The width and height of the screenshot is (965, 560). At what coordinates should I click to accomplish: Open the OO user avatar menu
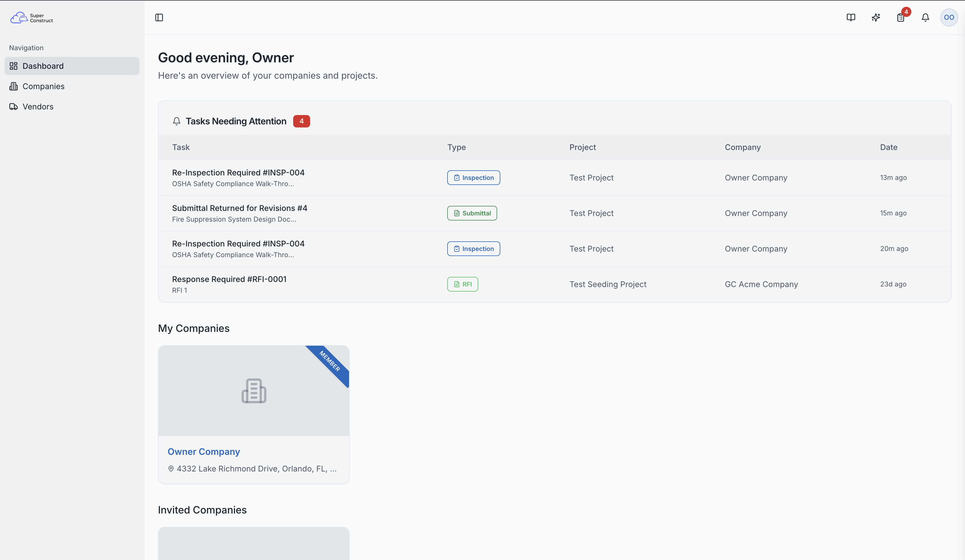[949, 17]
